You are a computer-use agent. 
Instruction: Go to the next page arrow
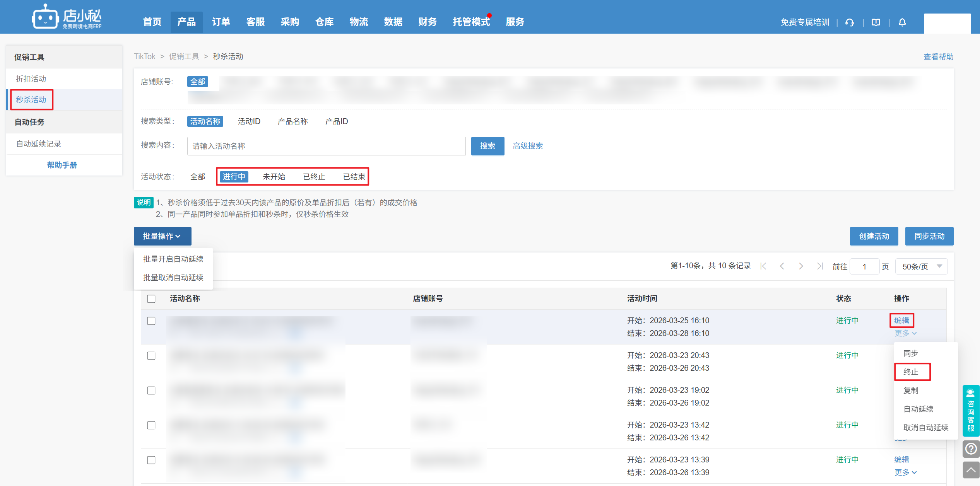[801, 266]
